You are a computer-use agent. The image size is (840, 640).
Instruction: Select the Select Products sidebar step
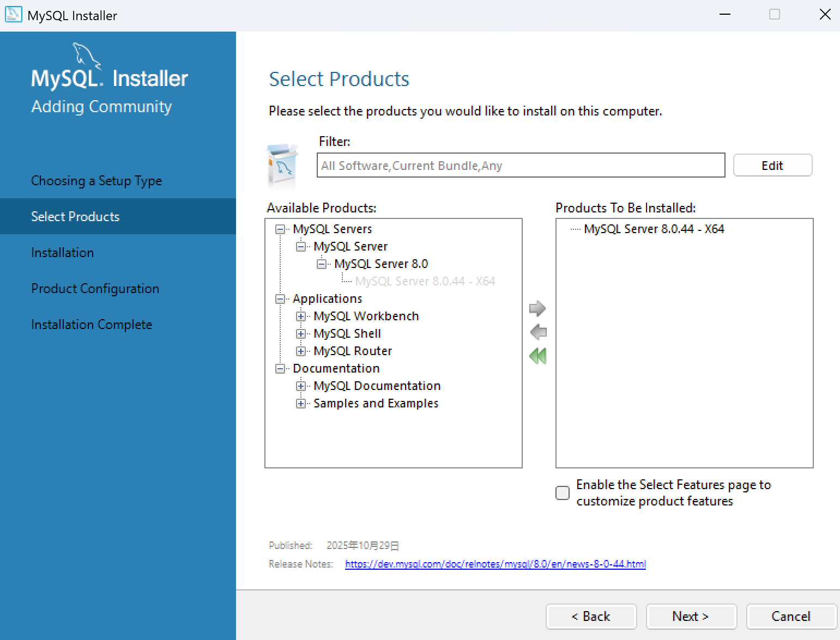(118, 216)
